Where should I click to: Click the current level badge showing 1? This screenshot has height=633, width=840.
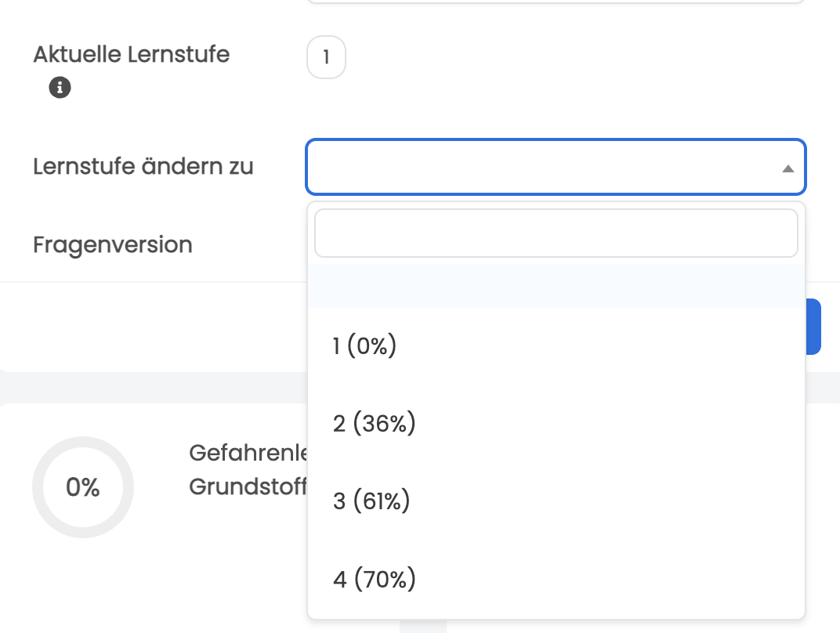coord(326,59)
